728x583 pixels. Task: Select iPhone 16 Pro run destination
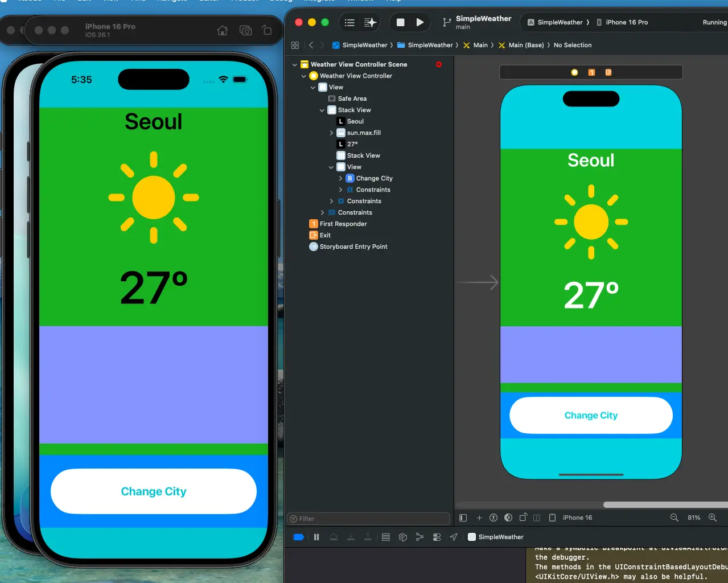tap(626, 22)
